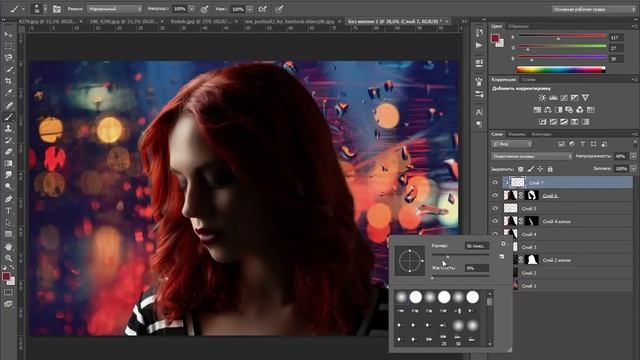Open the workspace switcher dropdown
Image resolution: width=640 pixels, height=360 pixels.
click(x=593, y=9)
